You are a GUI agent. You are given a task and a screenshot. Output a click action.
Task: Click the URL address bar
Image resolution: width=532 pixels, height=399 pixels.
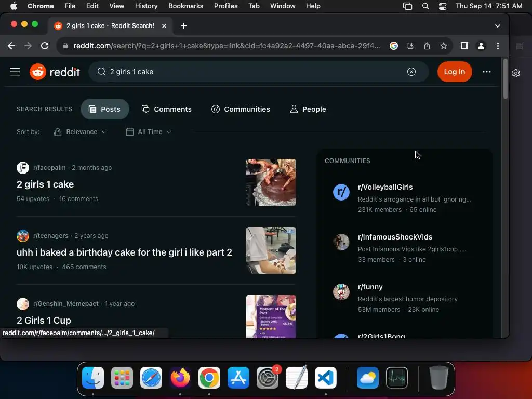[227, 46]
